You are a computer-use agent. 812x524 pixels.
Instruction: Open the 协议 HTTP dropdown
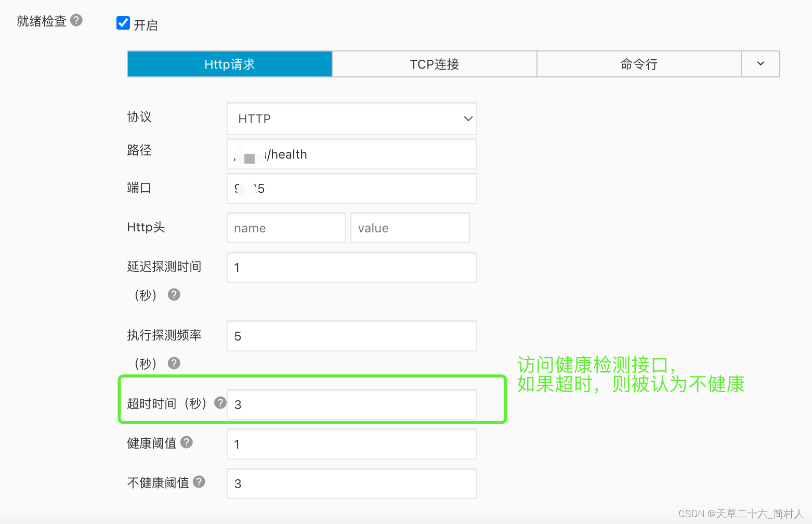coord(352,119)
